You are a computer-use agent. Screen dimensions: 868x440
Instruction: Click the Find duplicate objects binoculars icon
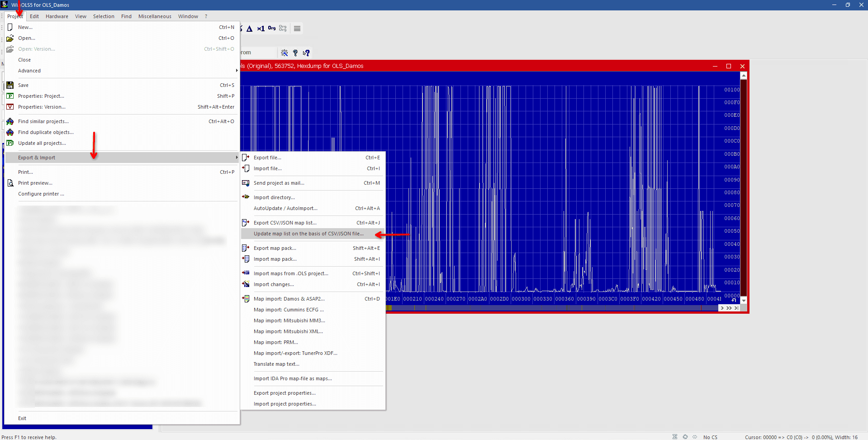(x=10, y=132)
